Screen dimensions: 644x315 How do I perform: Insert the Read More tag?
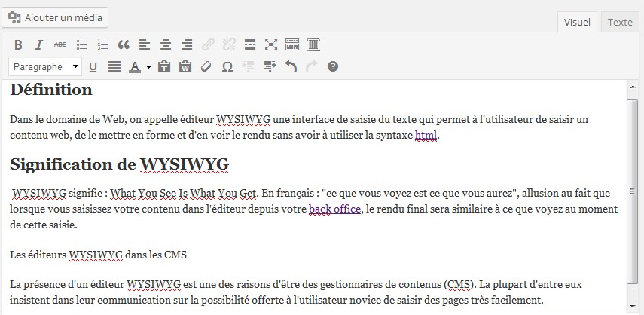(x=250, y=44)
